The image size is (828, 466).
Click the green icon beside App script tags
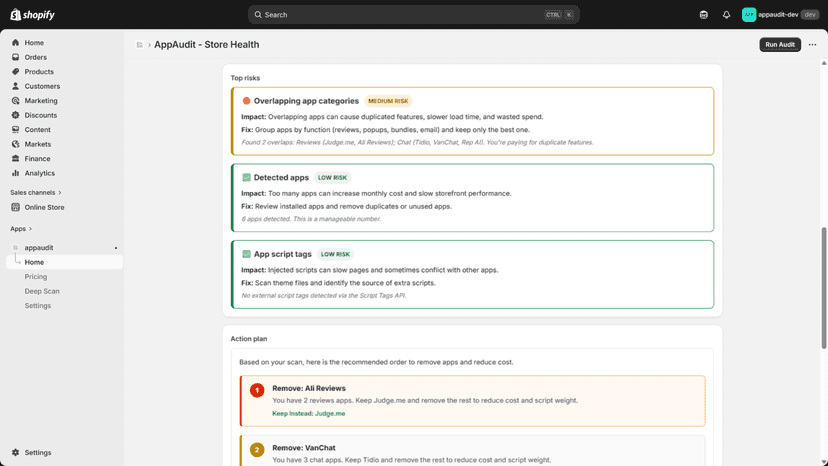pos(246,254)
